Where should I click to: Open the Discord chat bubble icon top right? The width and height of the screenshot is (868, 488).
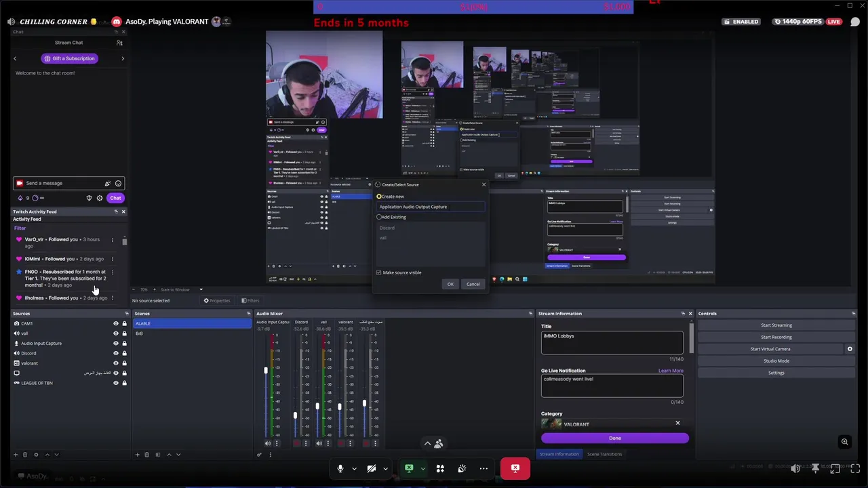pyautogui.click(x=855, y=22)
